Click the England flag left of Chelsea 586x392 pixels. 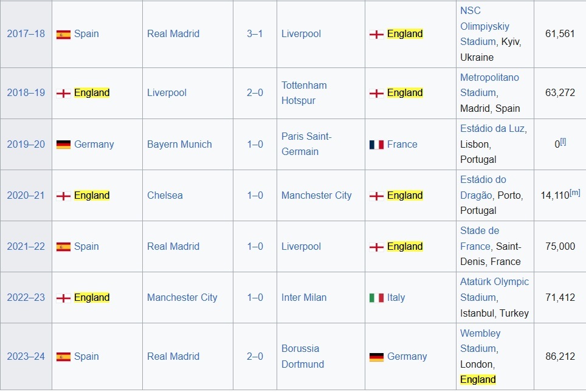coord(63,196)
